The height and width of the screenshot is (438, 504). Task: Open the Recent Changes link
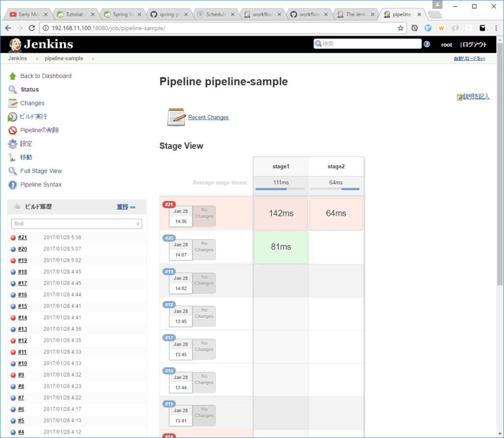[208, 117]
